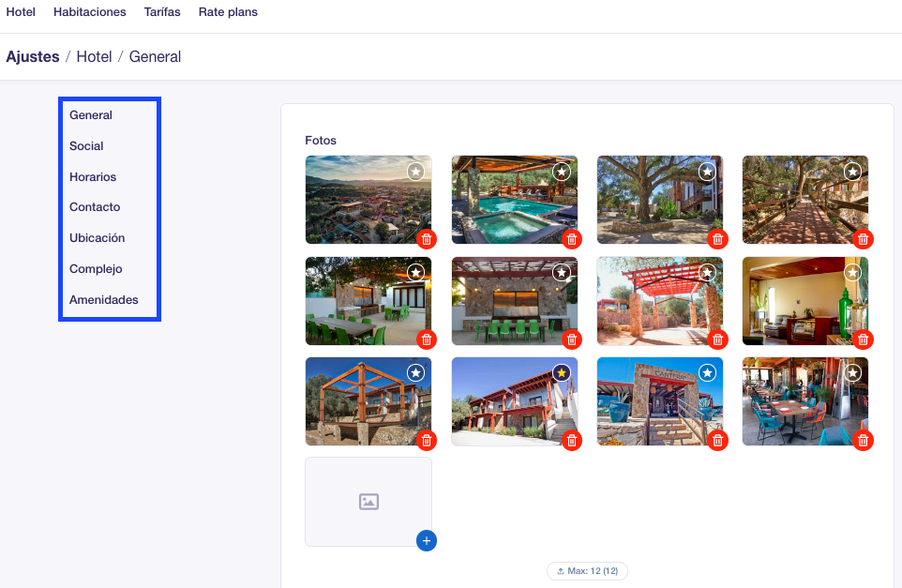Open the Habitaciones top menu
Viewport: 902px width, 588px height.
tap(90, 12)
